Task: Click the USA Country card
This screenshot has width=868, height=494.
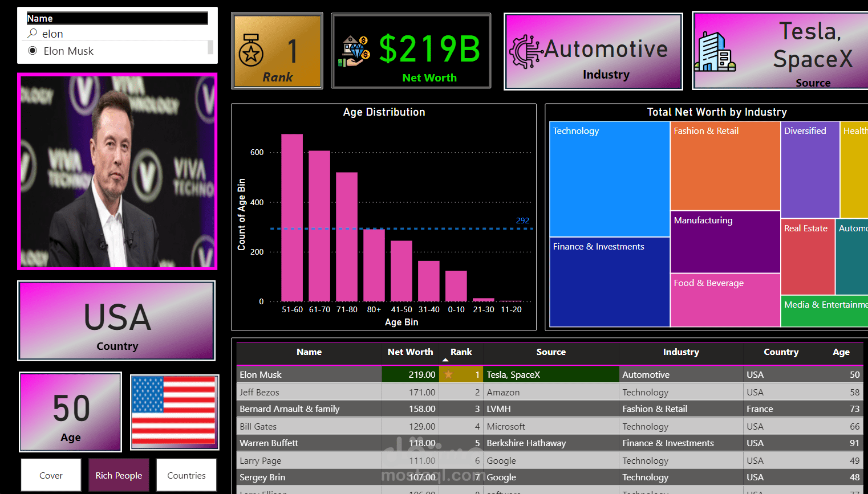Action: pyautogui.click(x=117, y=321)
